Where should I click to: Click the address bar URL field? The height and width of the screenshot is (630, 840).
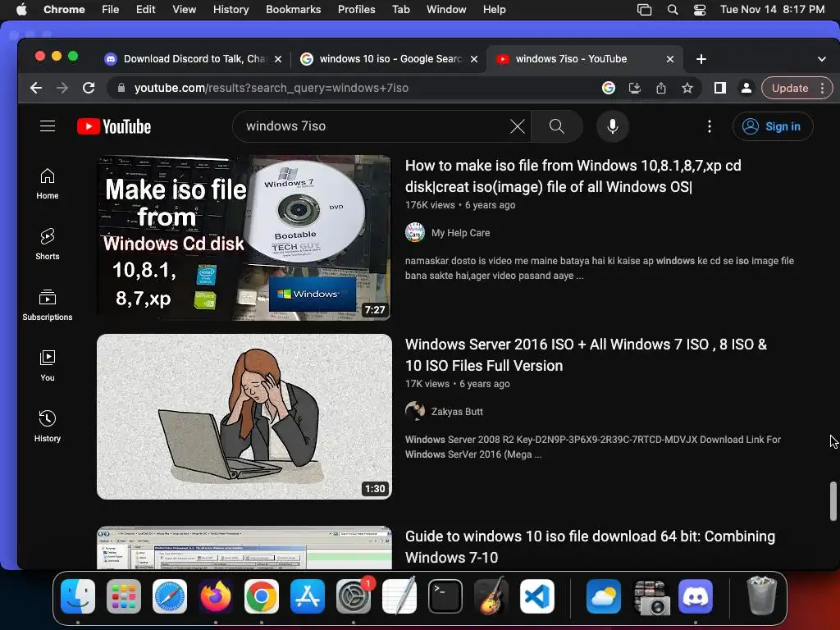click(x=354, y=88)
